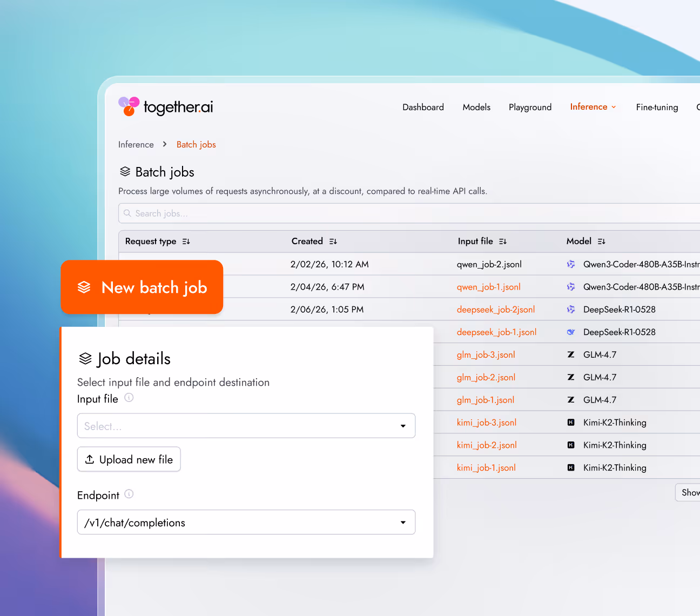Sort the table by Model
The image size is (700, 616).
(602, 242)
